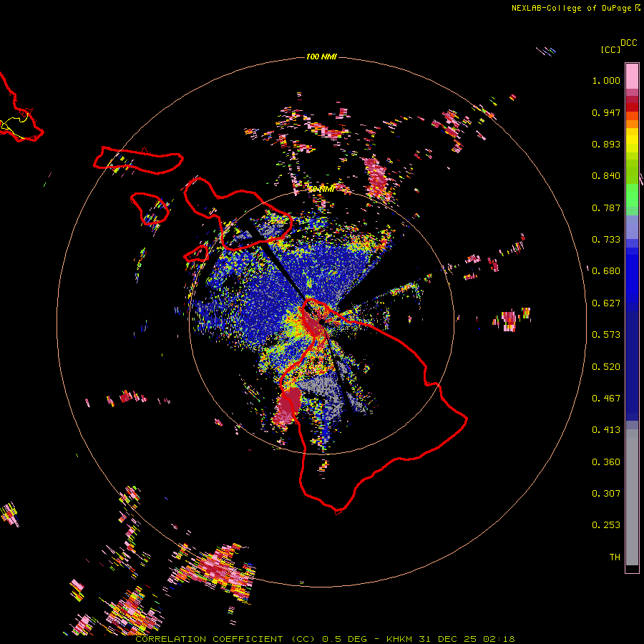This screenshot has width=644, height=644.
Task: Click the KHKM station ID in the caption
Action: pos(399,639)
